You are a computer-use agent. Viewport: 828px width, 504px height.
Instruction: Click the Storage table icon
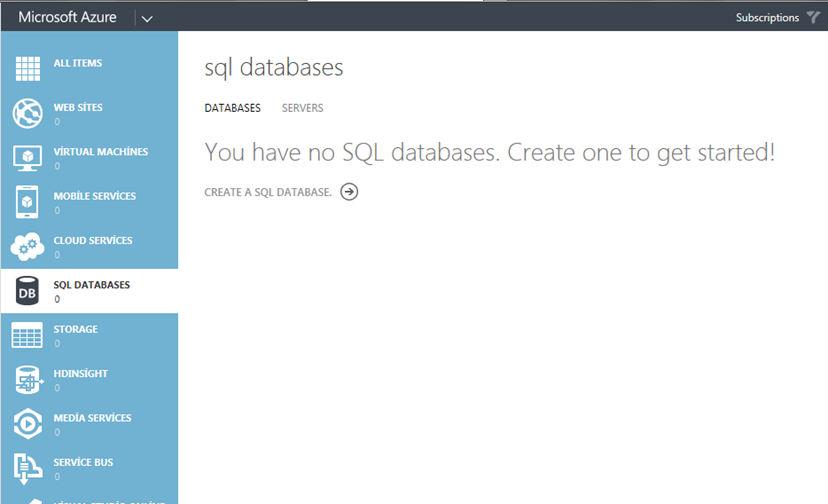tap(27, 335)
